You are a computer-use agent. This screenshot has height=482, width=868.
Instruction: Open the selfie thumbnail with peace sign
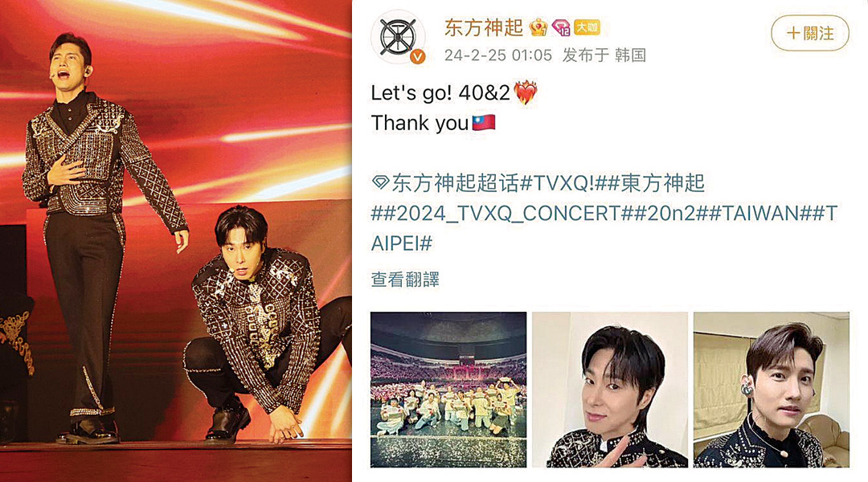610,390
